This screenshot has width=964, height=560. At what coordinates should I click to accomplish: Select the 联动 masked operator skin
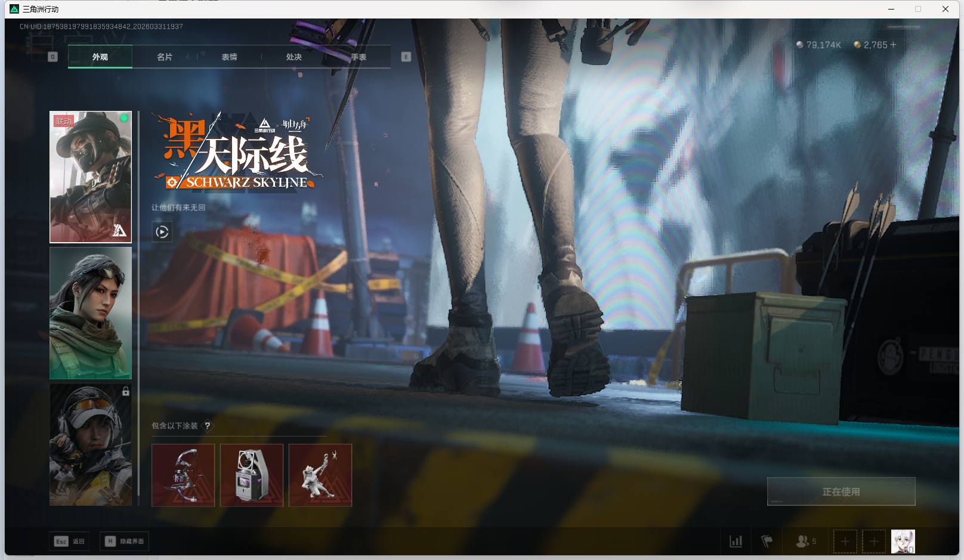coord(91,177)
